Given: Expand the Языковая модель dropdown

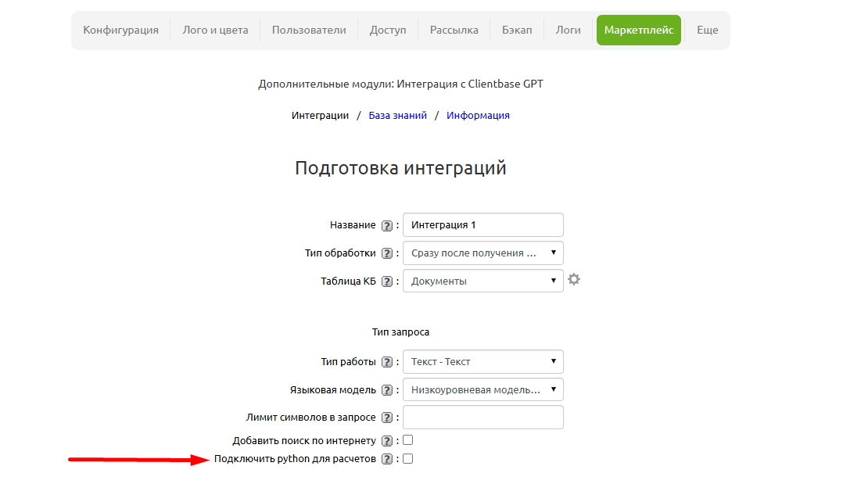Looking at the screenshot, I should pyautogui.click(x=482, y=389).
